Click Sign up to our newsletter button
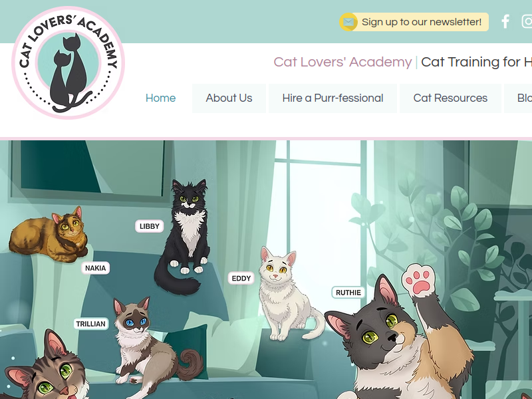The width and height of the screenshot is (532, 399). (414, 22)
